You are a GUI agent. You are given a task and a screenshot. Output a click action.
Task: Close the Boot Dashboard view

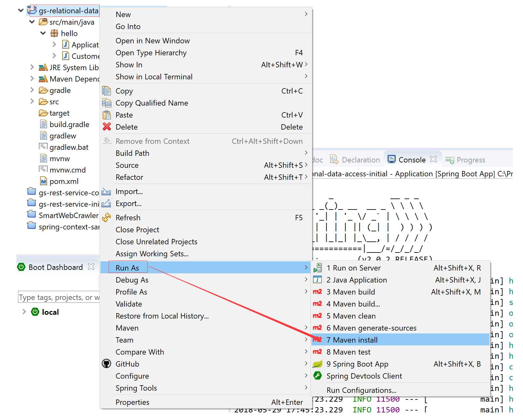click(x=91, y=267)
